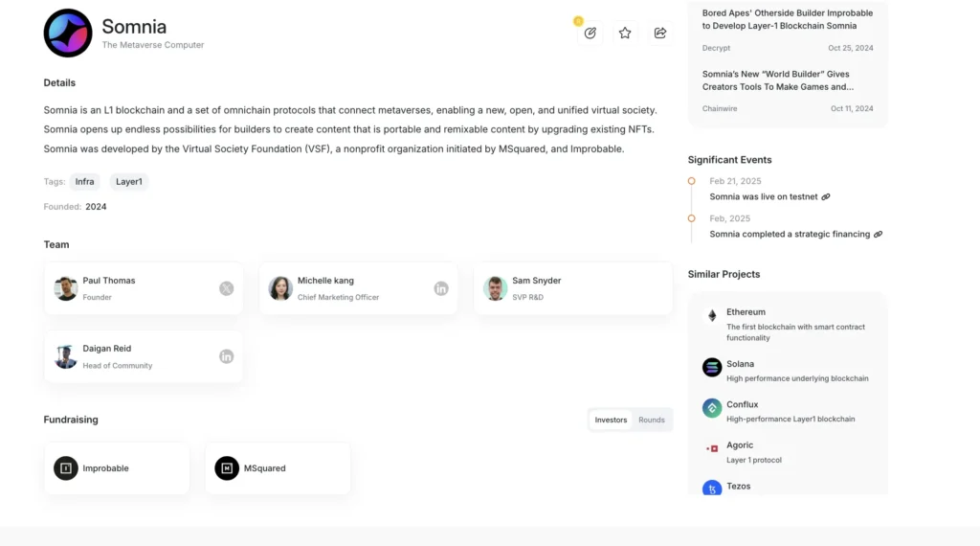Open the Decrypt article about Improbable
The image size is (980, 546).
[787, 20]
